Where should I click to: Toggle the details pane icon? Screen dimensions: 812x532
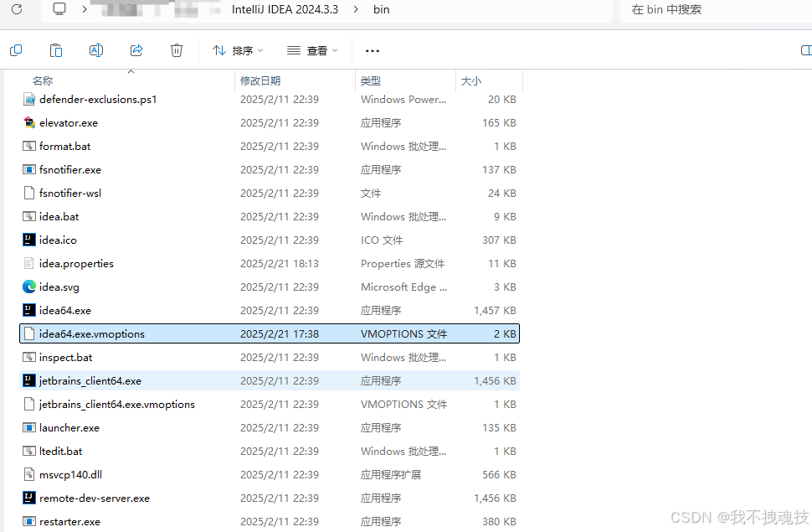click(x=806, y=50)
